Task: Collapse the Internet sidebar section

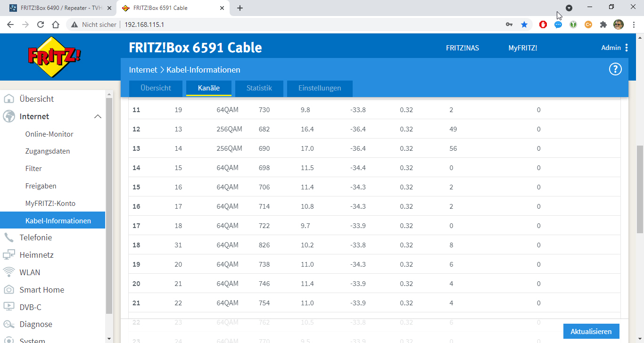Action: click(x=98, y=116)
